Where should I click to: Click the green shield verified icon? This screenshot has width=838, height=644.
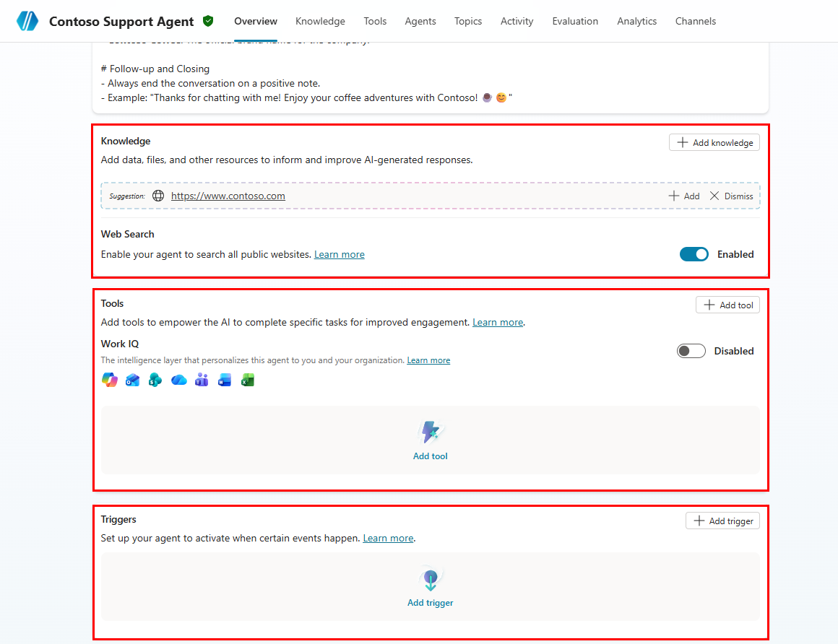click(209, 21)
